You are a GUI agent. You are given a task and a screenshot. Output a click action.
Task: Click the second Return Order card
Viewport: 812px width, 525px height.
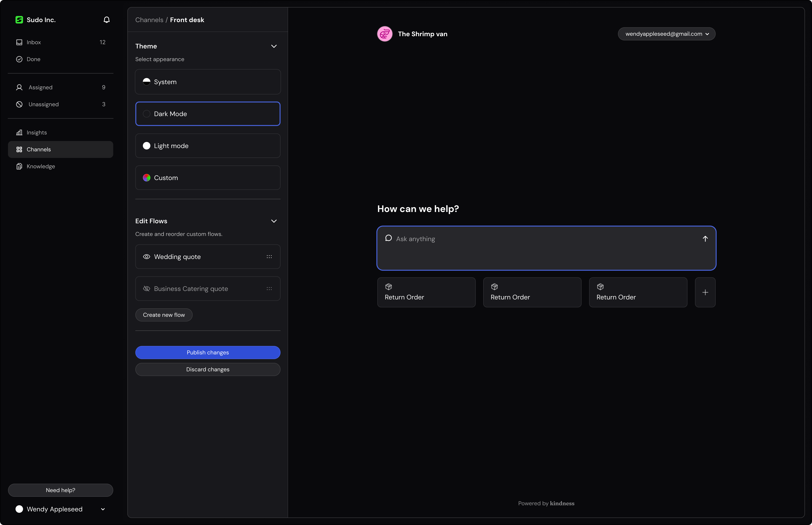[532, 292]
